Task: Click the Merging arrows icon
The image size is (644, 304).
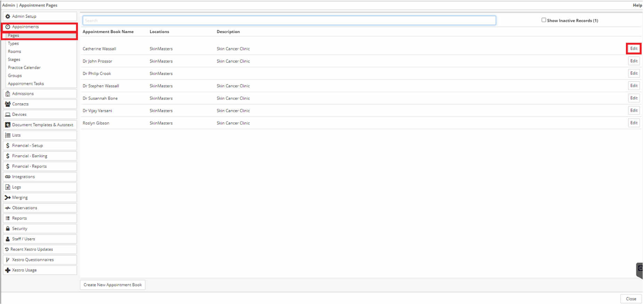Action: point(8,198)
